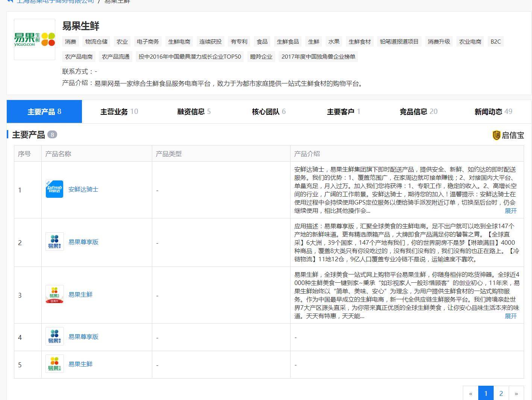Click the 易果生鲜 page title

click(80, 26)
